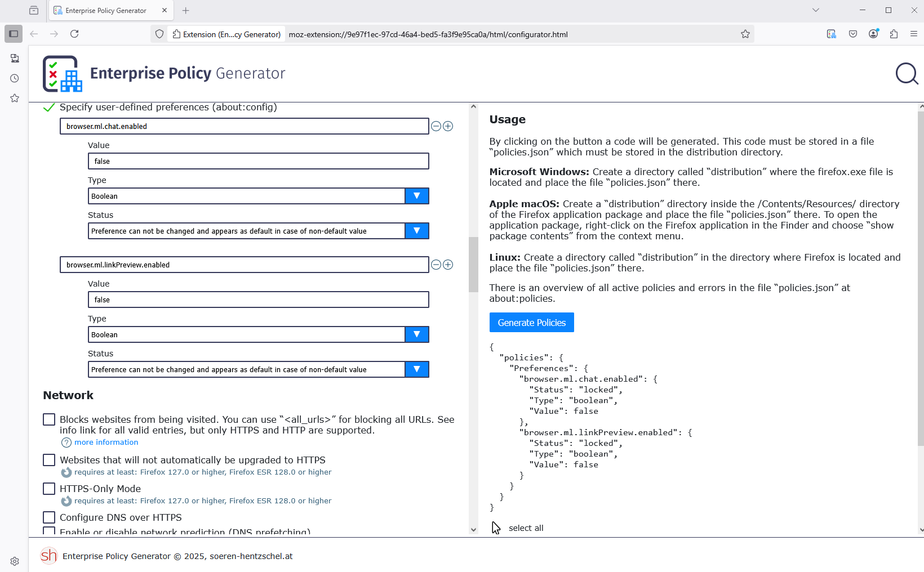Open the search magnifier in the header
Viewport: 924px width, 572px height.
tap(907, 73)
